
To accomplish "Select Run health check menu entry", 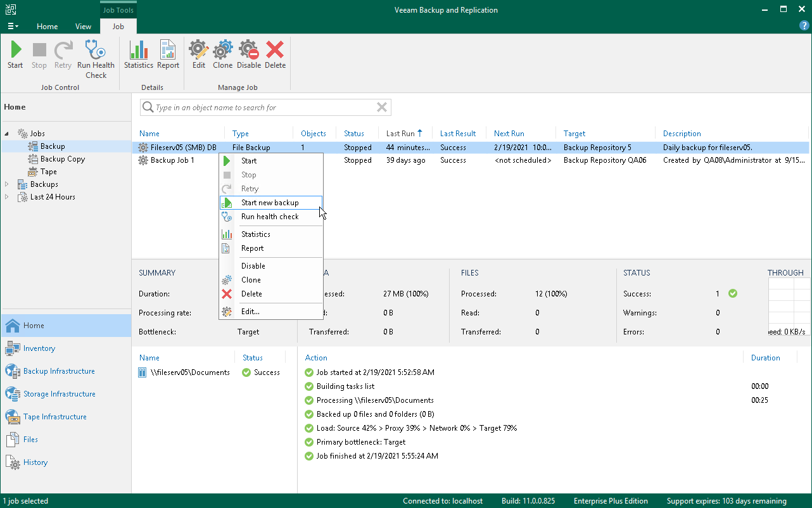I will coord(270,217).
